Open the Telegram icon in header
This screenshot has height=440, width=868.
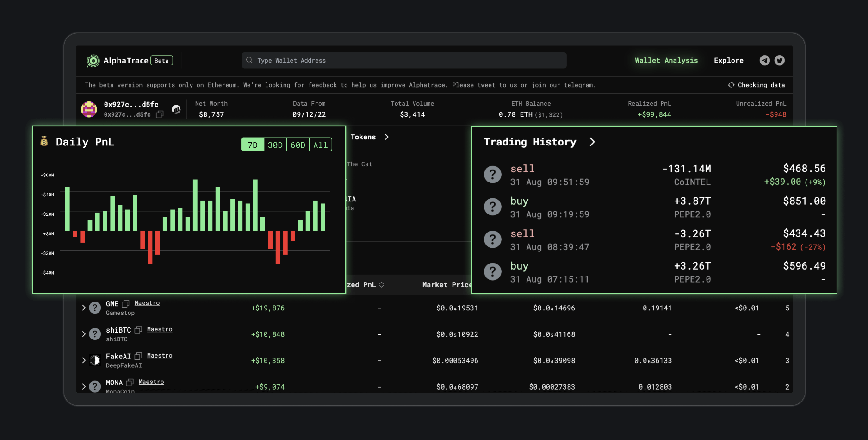point(764,61)
